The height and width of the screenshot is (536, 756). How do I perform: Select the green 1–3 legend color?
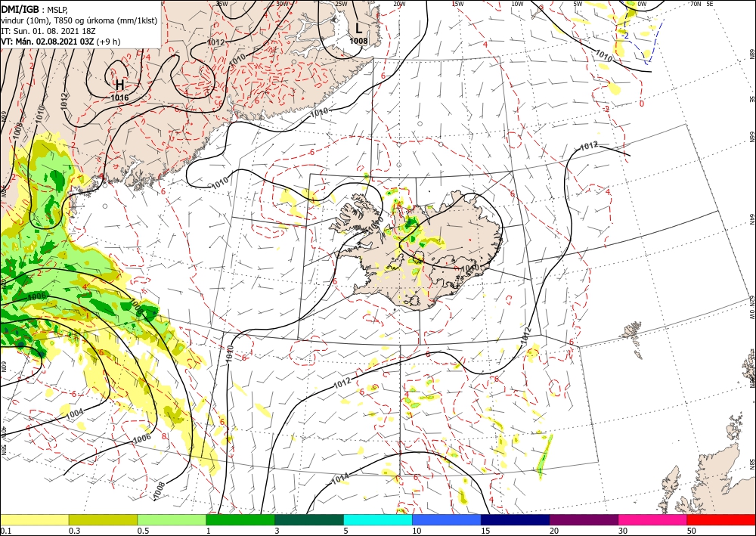point(240,519)
